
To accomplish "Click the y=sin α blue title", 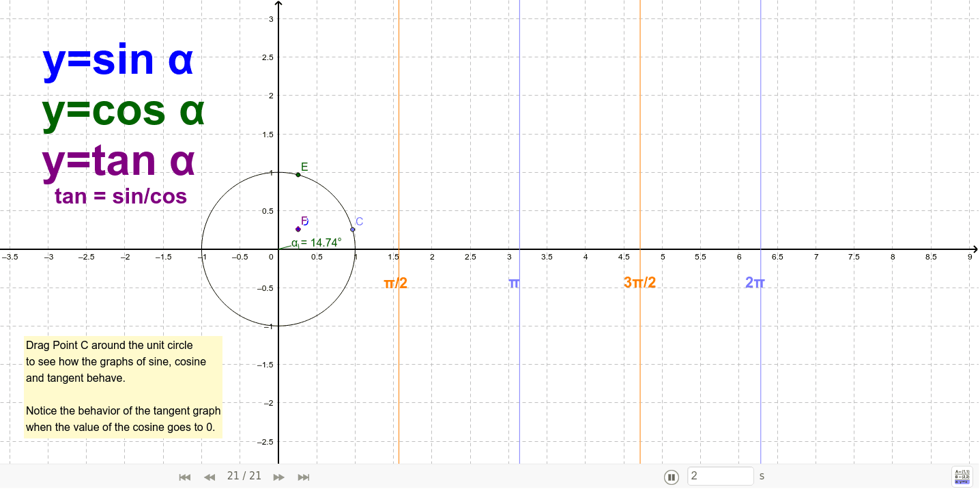I will [x=118, y=60].
